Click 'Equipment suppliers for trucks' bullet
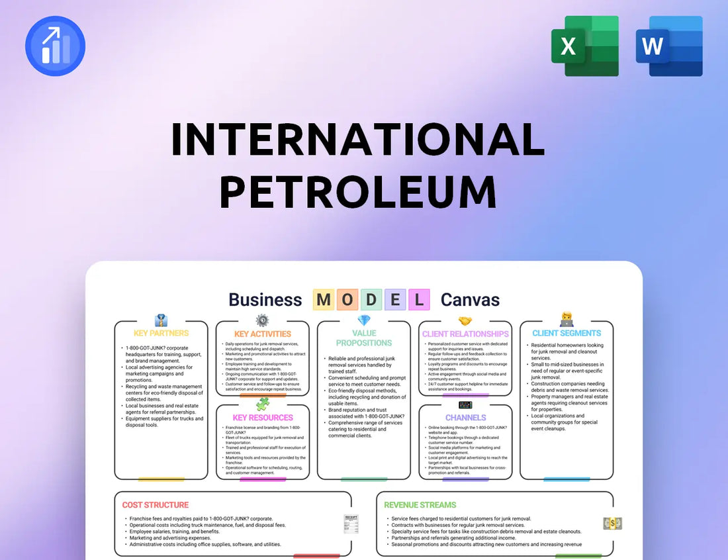The height and width of the screenshot is (560, 728). pos(163,422)
